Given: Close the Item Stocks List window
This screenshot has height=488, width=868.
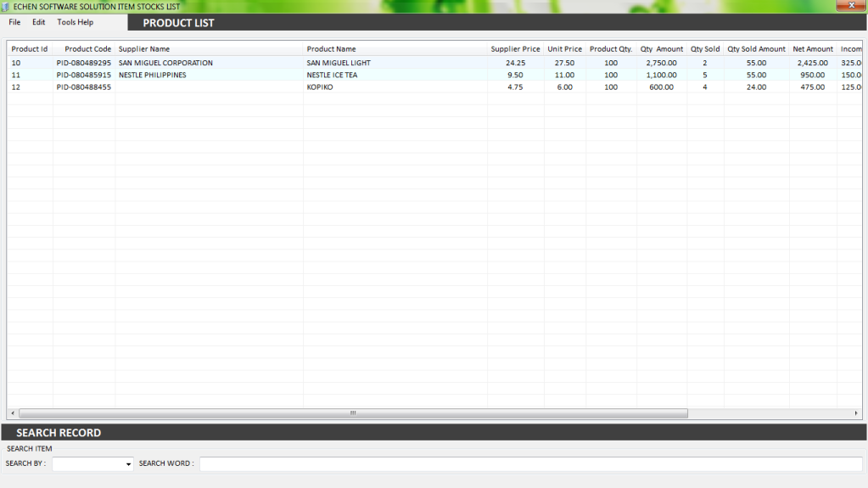Looking at the screenshot, I should 851,6.
